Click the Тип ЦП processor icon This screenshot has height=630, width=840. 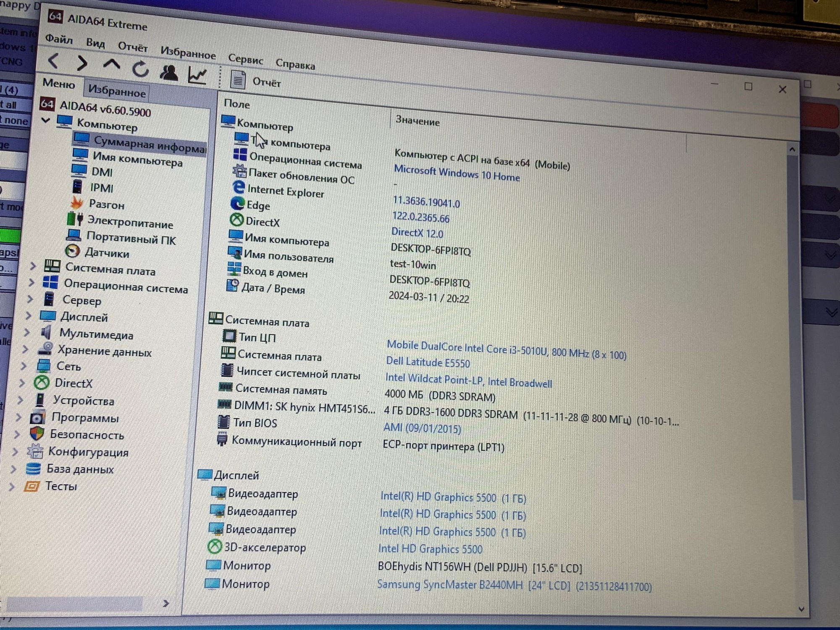229,336
